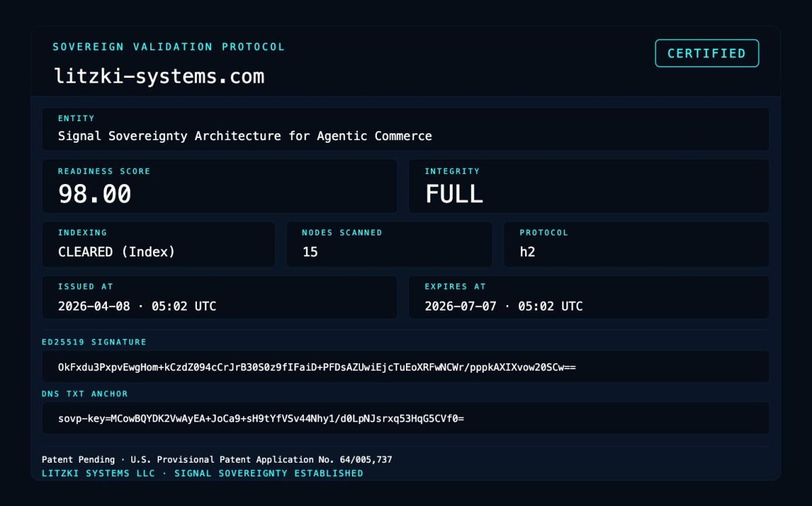Click the LITZKI SYSTEMS LLC footer text

pyautogui.click(x=202, y=474)
